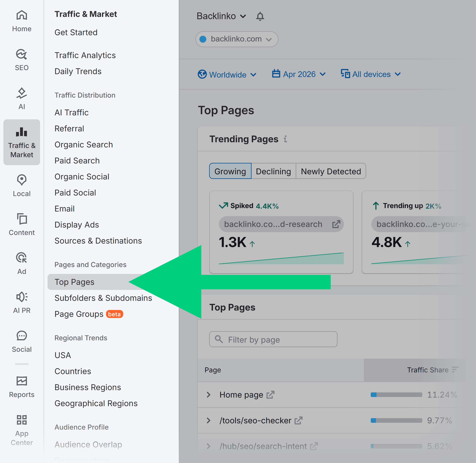Open Countries report
The image size is (476, 463).
pos(73,371)
